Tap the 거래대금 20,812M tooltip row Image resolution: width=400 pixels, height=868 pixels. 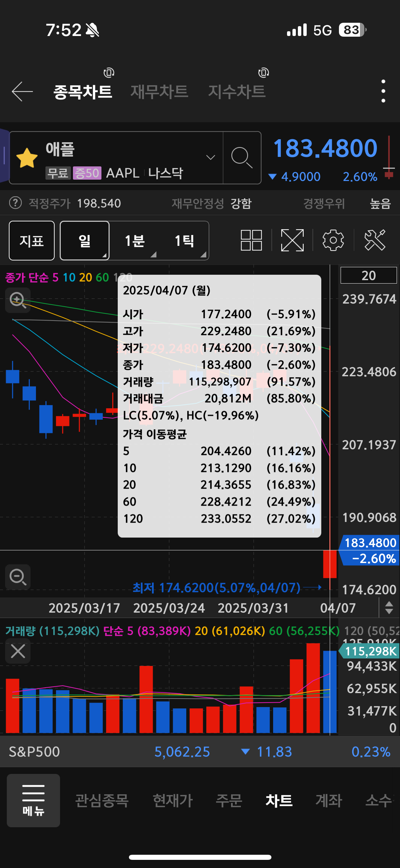[x=219, y=398]
